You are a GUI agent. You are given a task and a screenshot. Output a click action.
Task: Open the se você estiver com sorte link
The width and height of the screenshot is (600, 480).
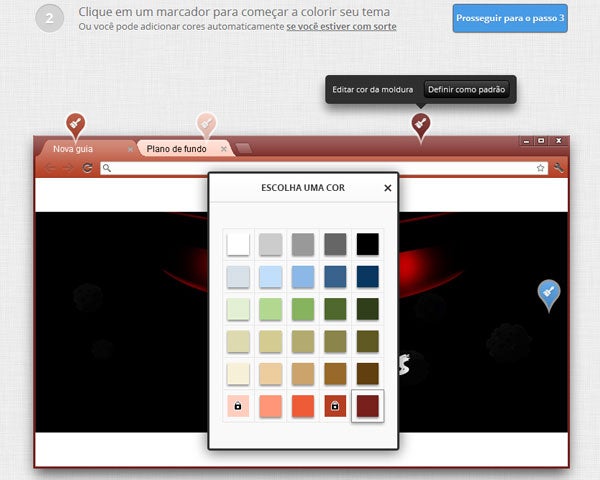(x=341, y=26)
